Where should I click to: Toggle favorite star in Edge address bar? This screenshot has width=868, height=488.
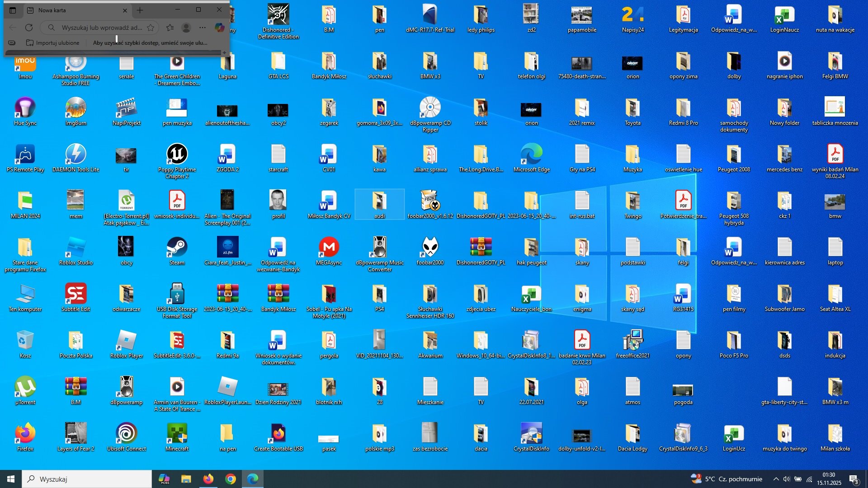point(151,28)
